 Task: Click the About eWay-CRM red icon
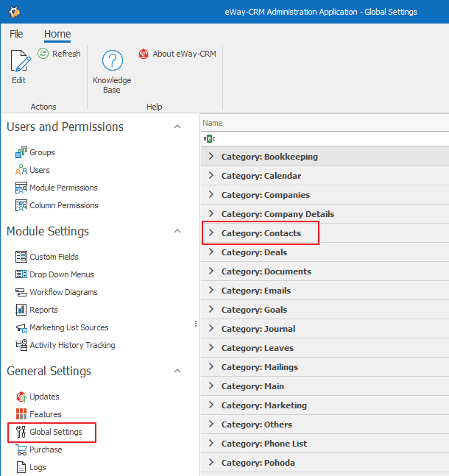[144, 54]
